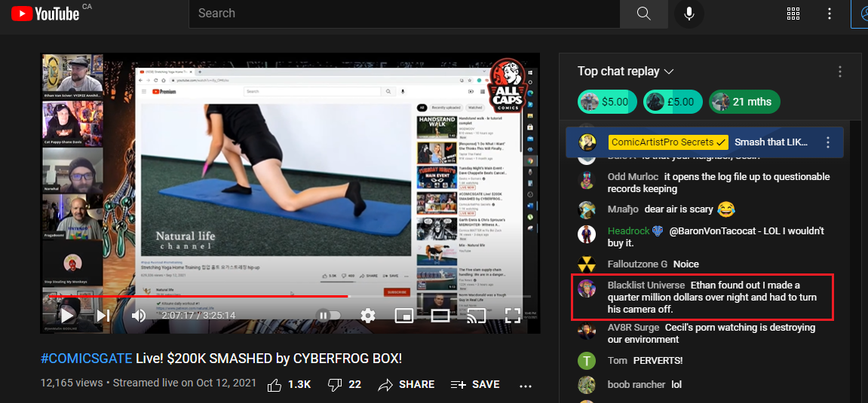The height and width of the screenshot is (403, 868).
Task: Click the ComicArtistPro Secrets author badge
Action: tap(668, 142)
